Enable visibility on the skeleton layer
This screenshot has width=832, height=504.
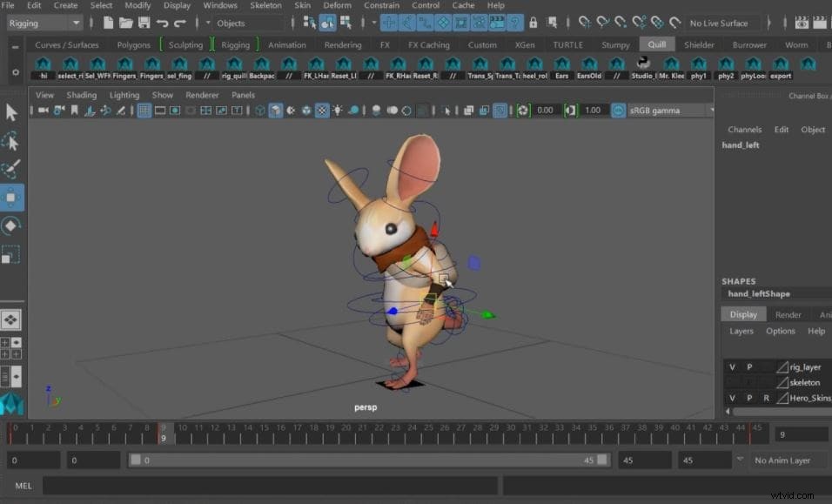[x=732, y=382]
